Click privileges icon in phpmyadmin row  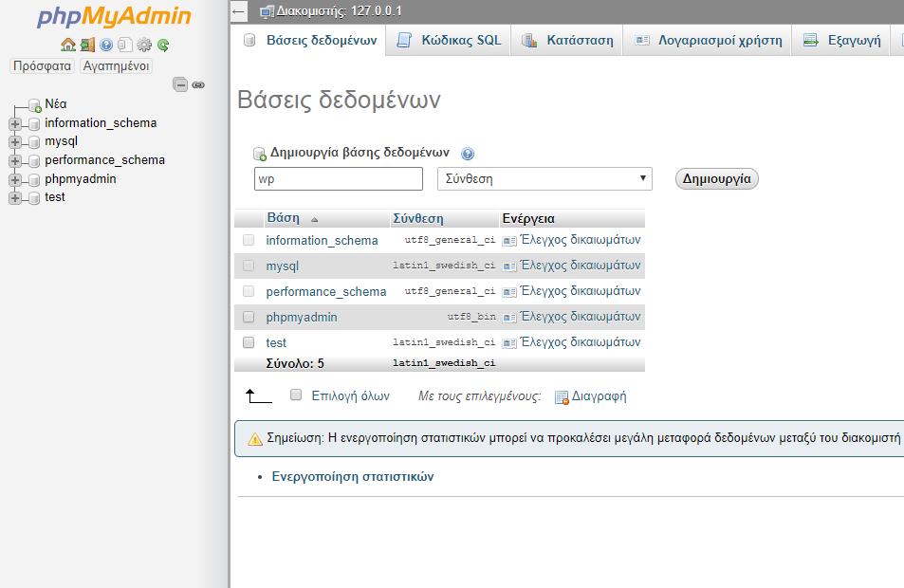(x=509, y=318)
